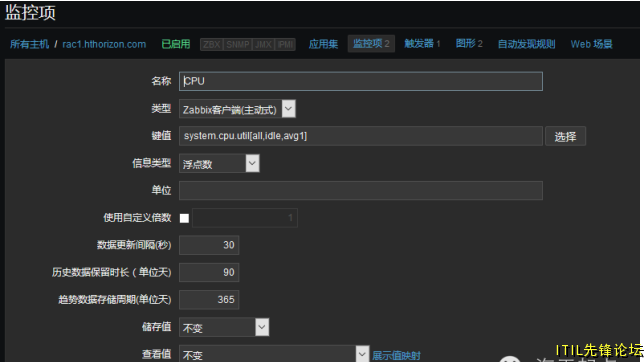644x362 pixels.
Task: Click the 选择 button beside 键值
Action: coord(565,136)
